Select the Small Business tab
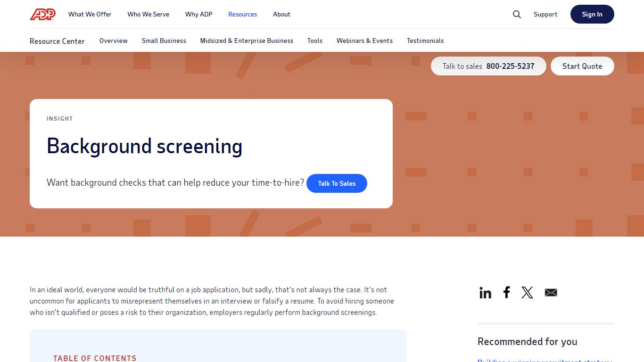 pos(164,41)
